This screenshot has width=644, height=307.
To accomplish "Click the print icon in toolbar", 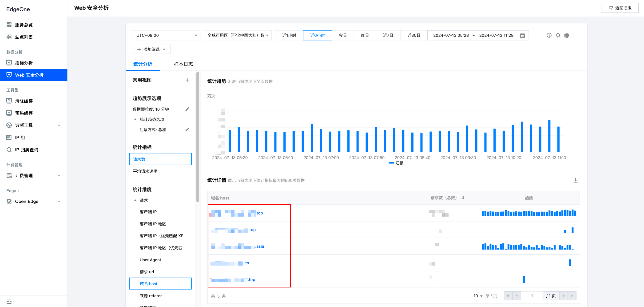I will 567,35.
